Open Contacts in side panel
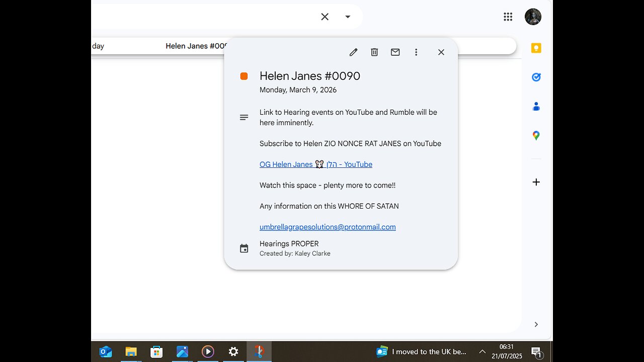Image resolution: width=644 pixels, height=362 pixels. click(x=536, y=106)
